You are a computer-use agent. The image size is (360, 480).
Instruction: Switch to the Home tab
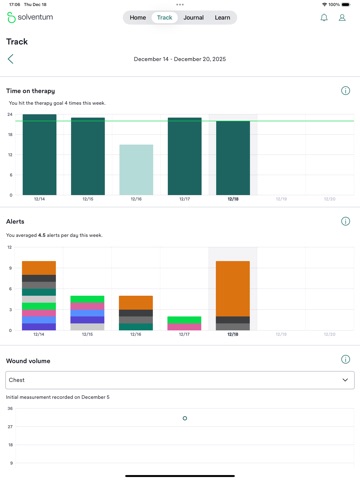click(x=138, y=18)
